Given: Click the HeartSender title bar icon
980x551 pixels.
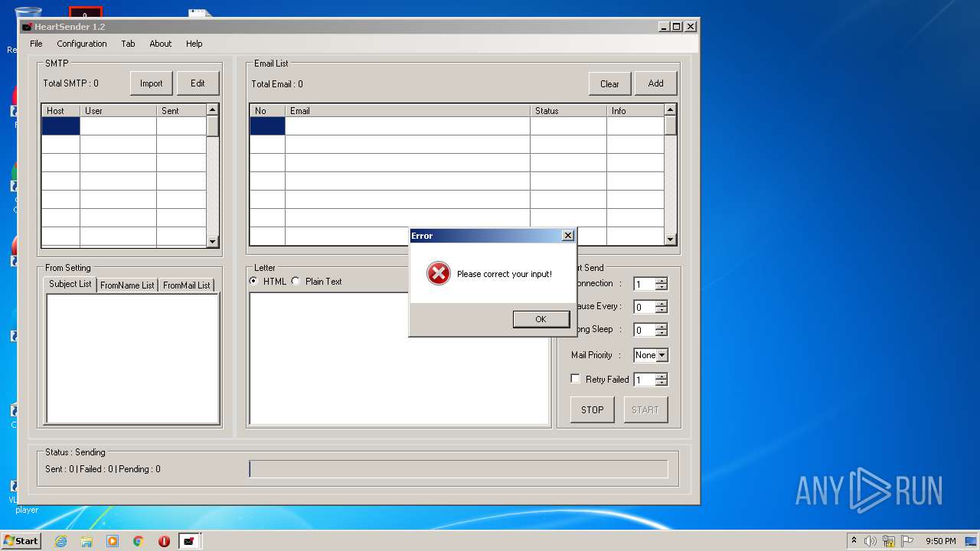Looking at the screenshot, I should 27,27.
